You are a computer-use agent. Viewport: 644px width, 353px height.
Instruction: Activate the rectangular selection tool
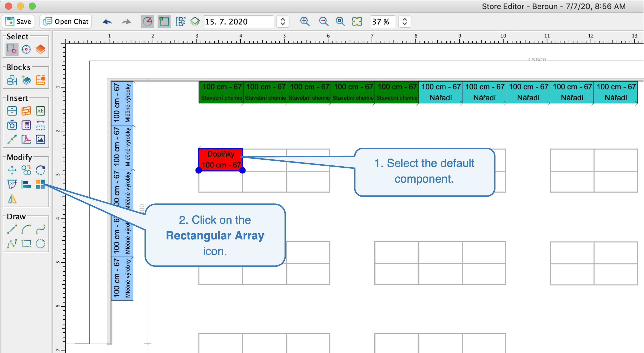12,49
